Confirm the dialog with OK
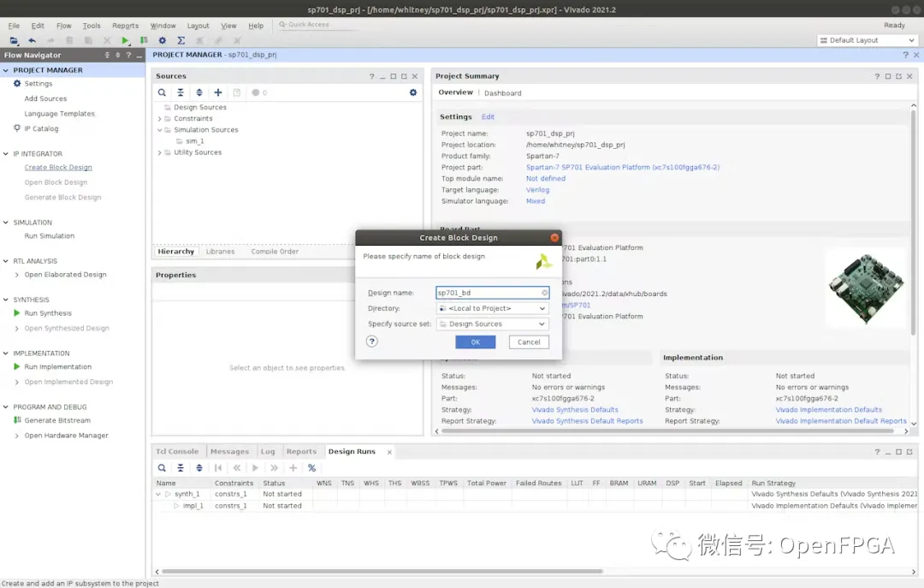 point(475,342)
